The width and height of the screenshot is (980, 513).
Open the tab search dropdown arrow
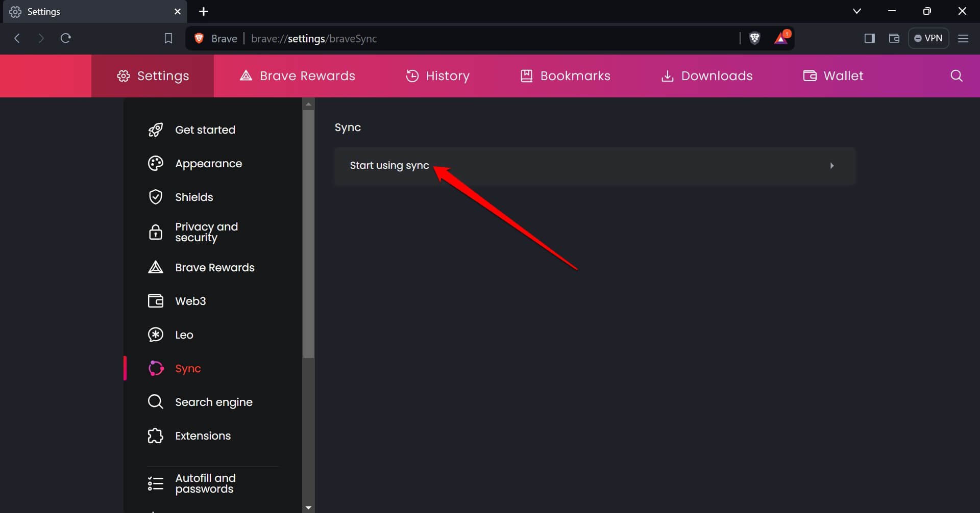tap(857, 11)
